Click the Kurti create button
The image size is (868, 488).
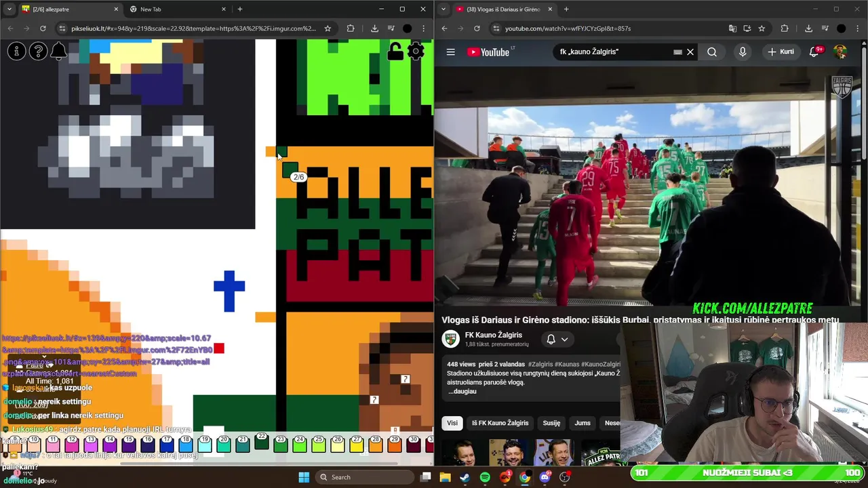(781, 52)
